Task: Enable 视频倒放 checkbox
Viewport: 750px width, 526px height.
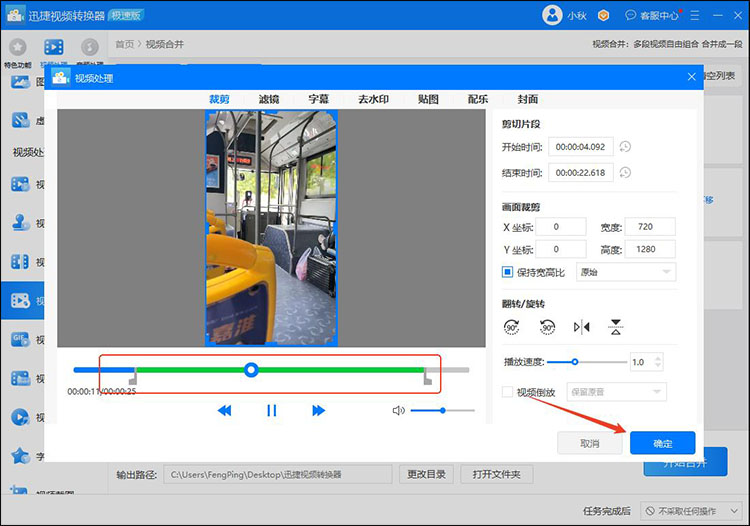Action: pyautogui.click(x=507, y=392)
